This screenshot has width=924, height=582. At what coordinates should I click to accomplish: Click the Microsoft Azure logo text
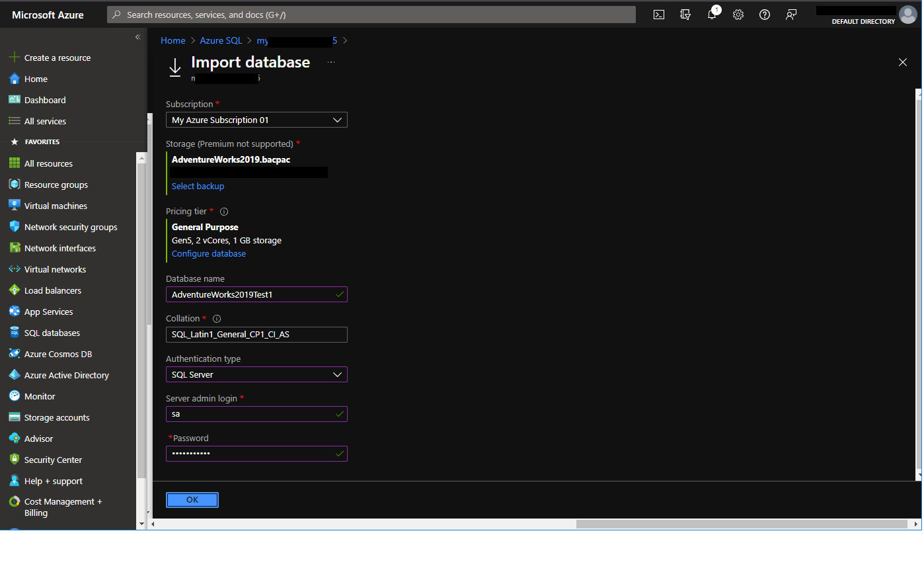click(48, 15)
